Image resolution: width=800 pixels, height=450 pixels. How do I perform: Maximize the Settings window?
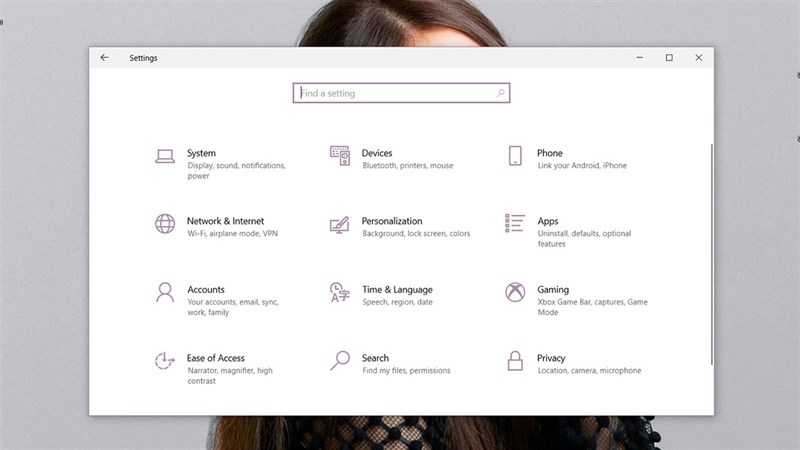point(669,58)
